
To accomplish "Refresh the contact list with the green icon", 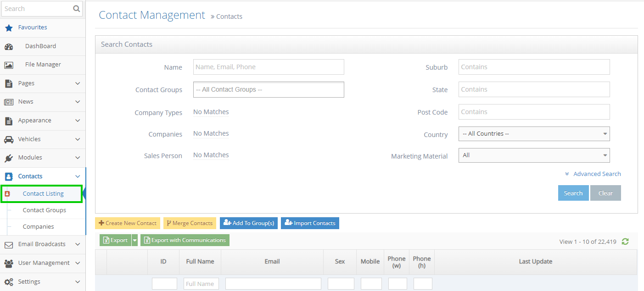I will click(x=625, y=241).
